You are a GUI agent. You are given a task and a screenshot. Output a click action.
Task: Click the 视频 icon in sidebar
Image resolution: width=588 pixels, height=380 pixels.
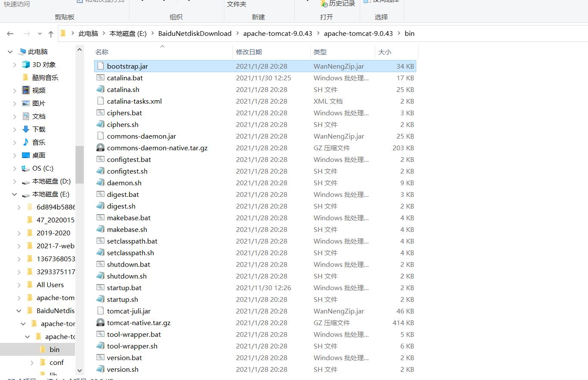click(26, 90)
